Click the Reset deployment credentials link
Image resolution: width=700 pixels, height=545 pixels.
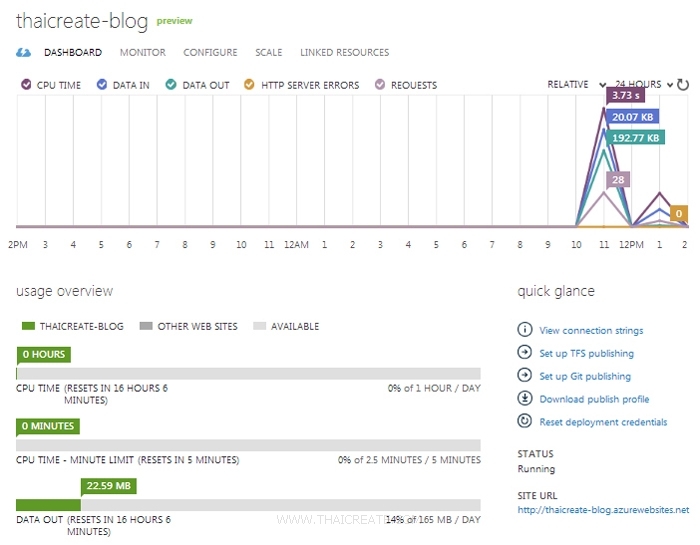click(x=603, y=422)
